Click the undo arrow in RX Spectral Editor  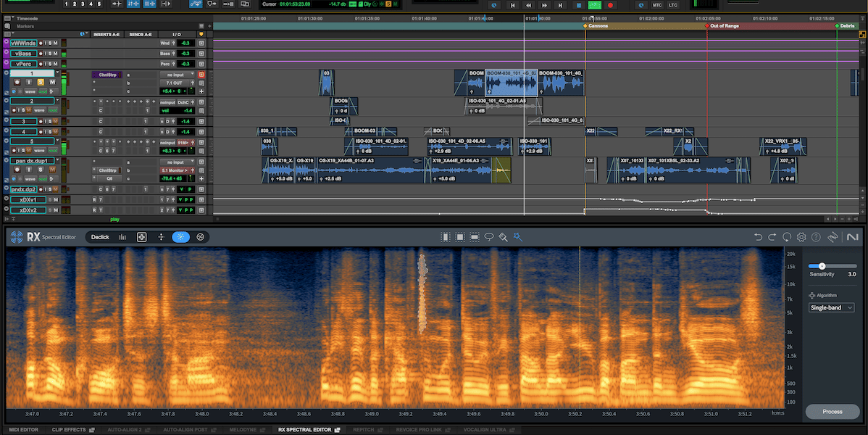click(759, 237)
